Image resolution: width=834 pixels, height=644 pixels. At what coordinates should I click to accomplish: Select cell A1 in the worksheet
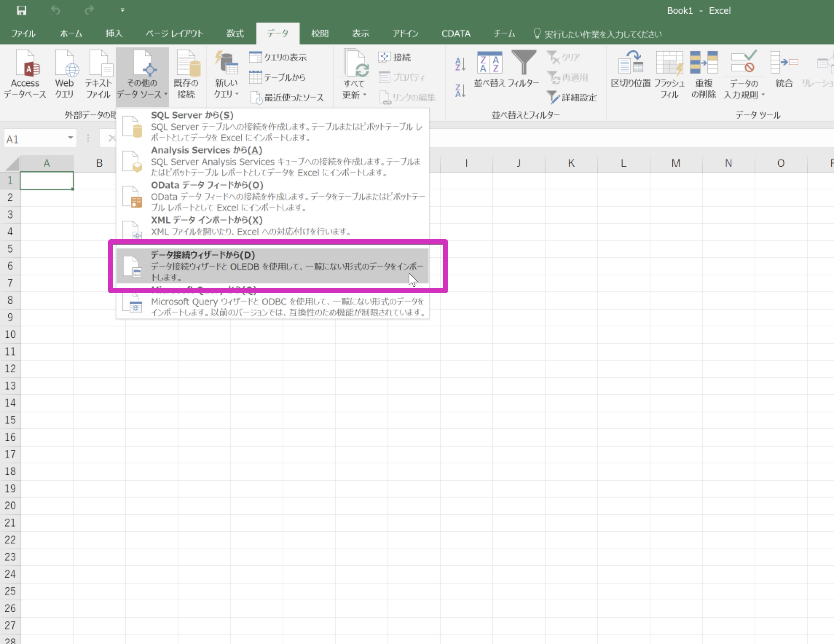pos(47,180)
